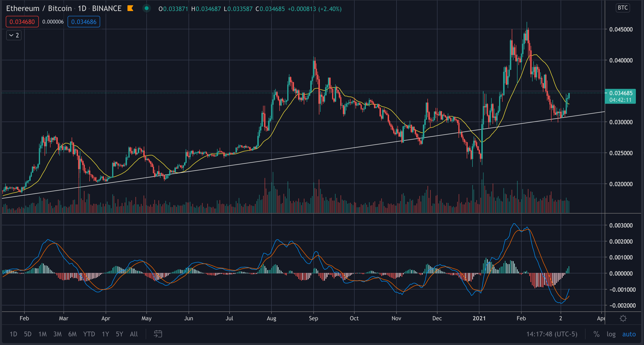Select the 1M time range
Viewport: 644px width, 345px height.
tap(42, 334)
